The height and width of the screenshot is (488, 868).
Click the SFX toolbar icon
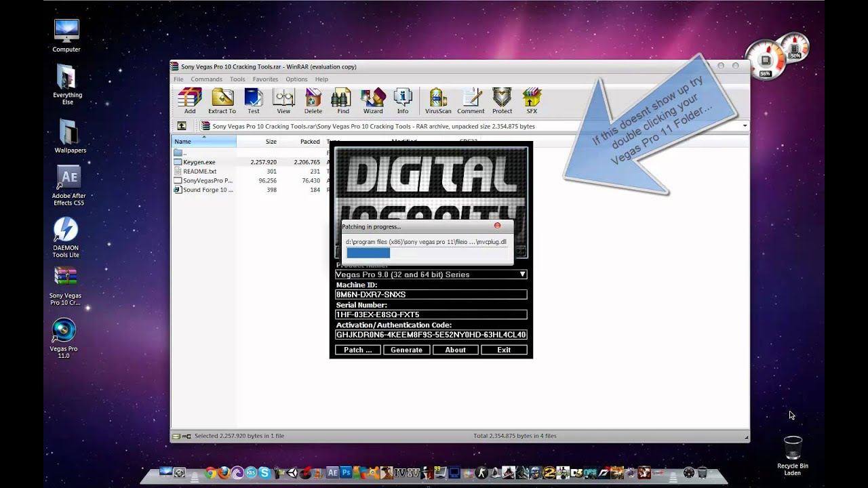click(x=532, y=101)
